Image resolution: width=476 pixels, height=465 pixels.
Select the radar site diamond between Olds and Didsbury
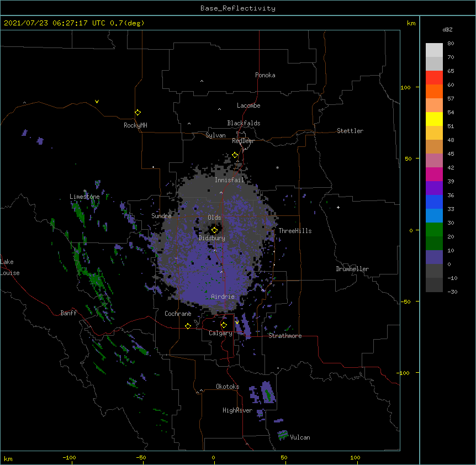[214, 230]
